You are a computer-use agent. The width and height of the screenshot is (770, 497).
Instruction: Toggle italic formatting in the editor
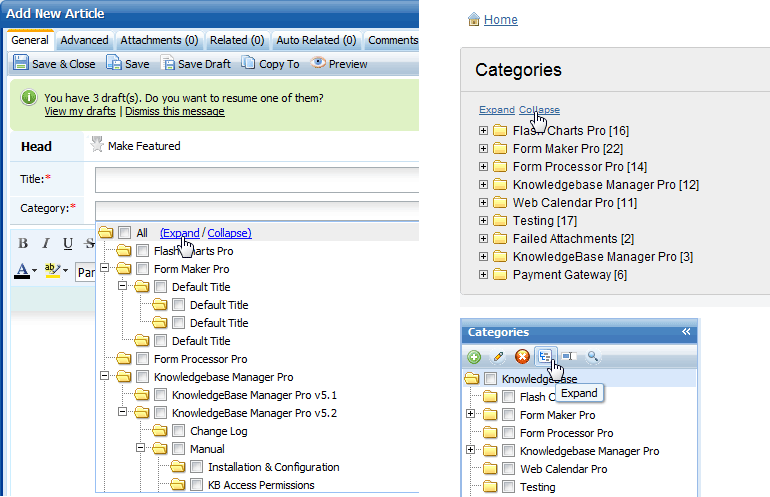(46, 244)
